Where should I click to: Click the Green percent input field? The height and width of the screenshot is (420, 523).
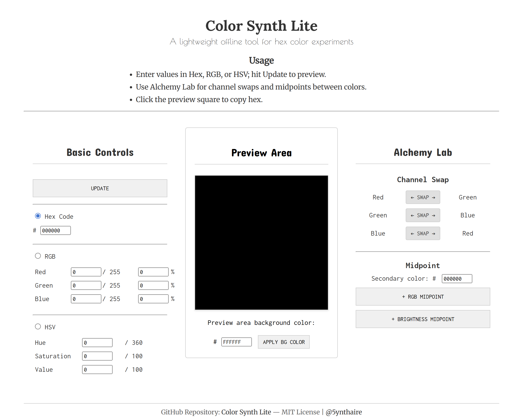153,285
